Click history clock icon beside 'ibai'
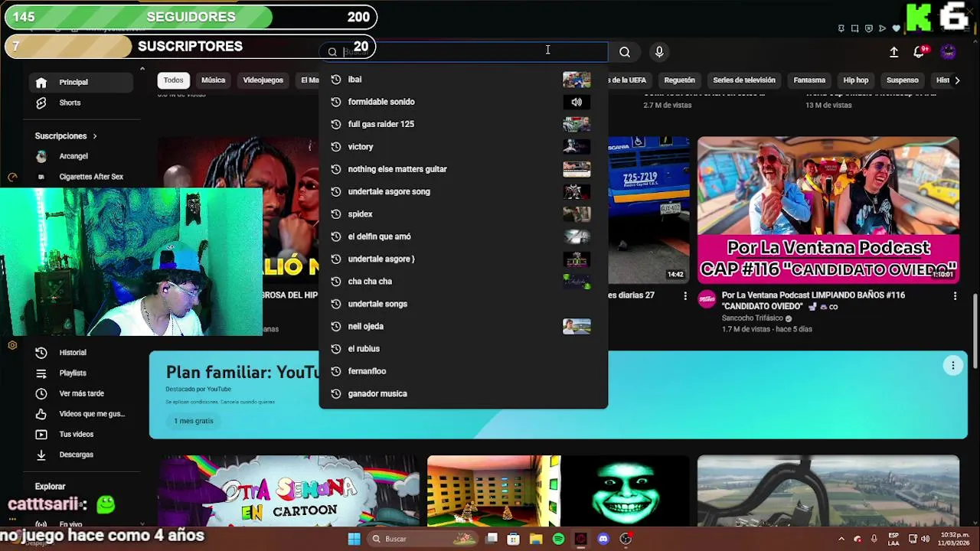The image size is (980, 551). point(335,80)
